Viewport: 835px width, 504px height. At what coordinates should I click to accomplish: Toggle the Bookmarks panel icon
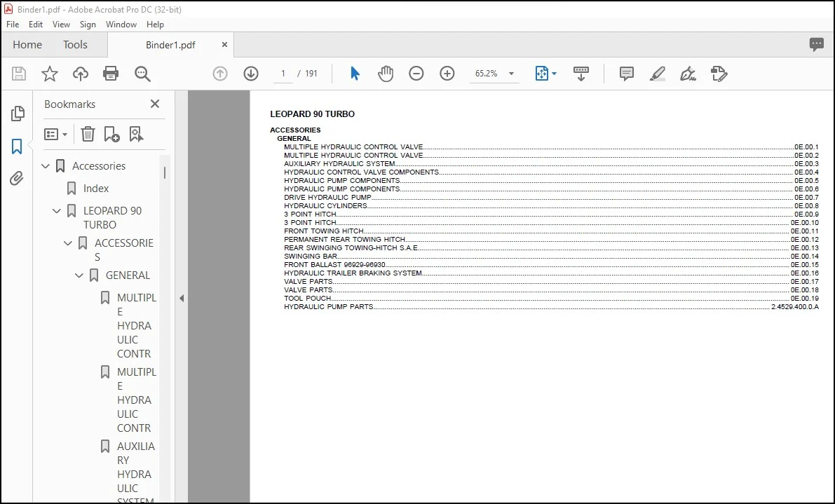click(17, 147)
